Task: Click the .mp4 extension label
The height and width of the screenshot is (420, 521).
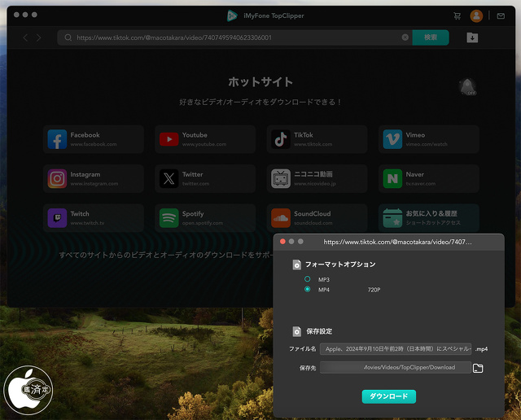Action: tap(481, 349)
